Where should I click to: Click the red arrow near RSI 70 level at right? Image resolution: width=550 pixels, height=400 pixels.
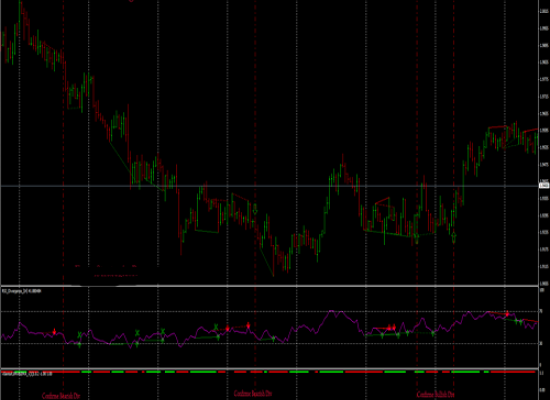[x=507, y=314]
